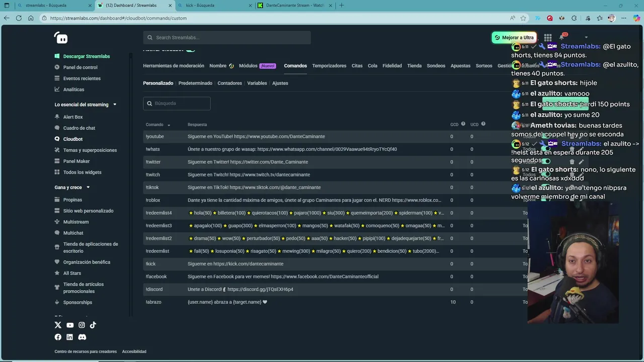Select the Ajustes sub-tab
This screenshot has height=362, width=644.
pyautogui.click(x=280, y=83)
